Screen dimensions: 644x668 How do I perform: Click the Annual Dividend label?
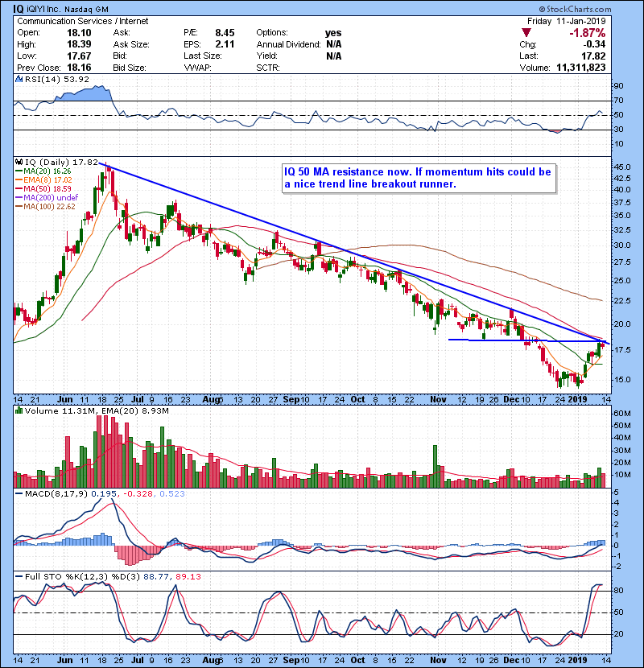pos(288,44)
